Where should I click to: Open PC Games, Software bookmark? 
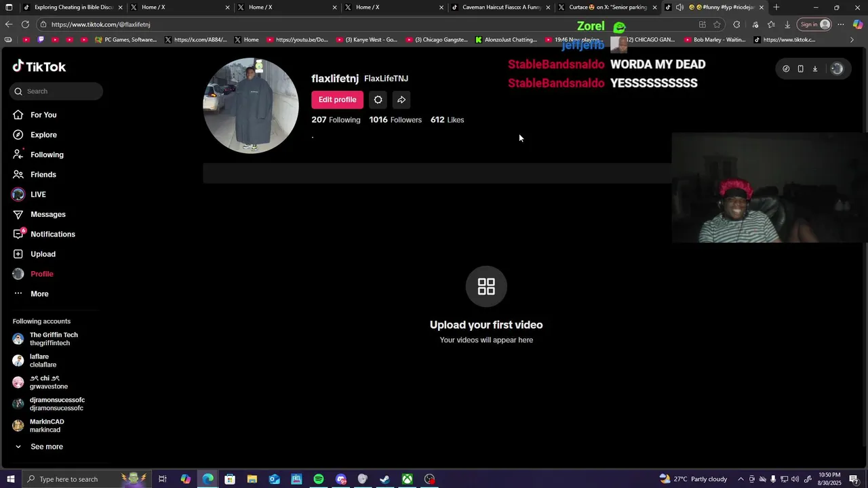(x=125, y=40)
